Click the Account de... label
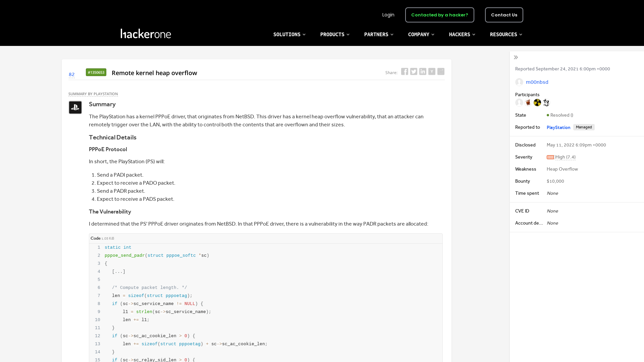The image size is (644, 362). [x=529, y=223]
